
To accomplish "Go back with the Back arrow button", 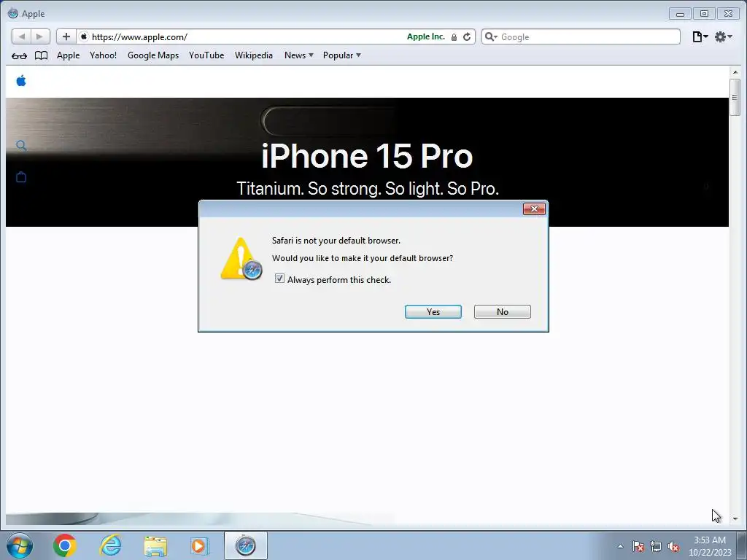I will click(x=21, y=36).
